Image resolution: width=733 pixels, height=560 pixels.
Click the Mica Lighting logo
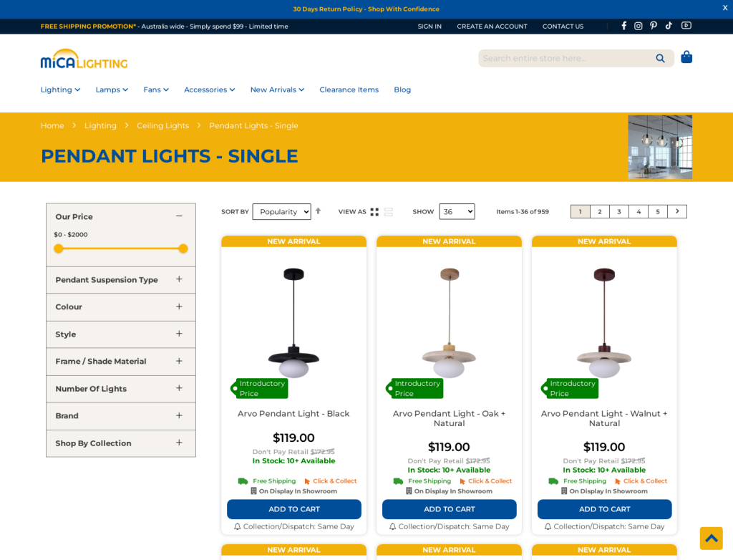(84, 59)
